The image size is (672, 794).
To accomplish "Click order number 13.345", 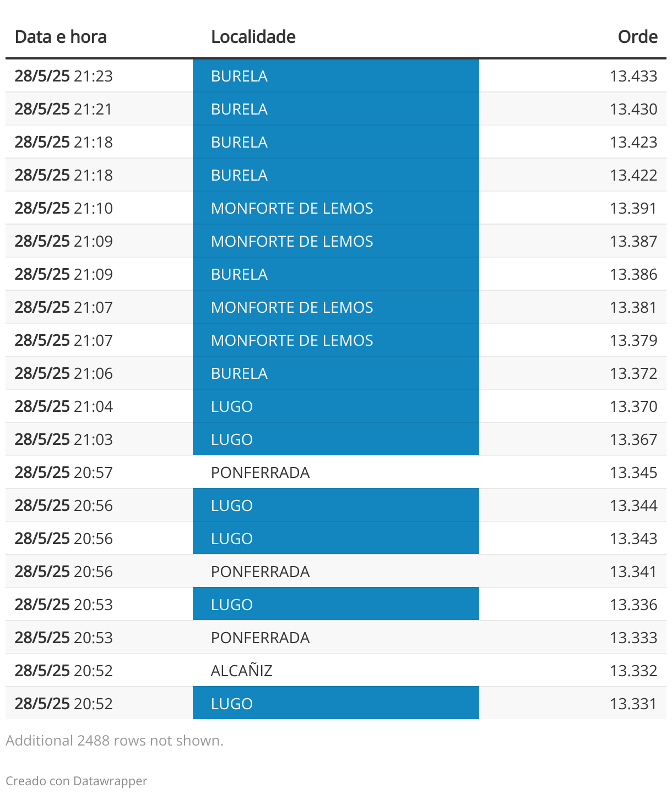I will point(633,472).
